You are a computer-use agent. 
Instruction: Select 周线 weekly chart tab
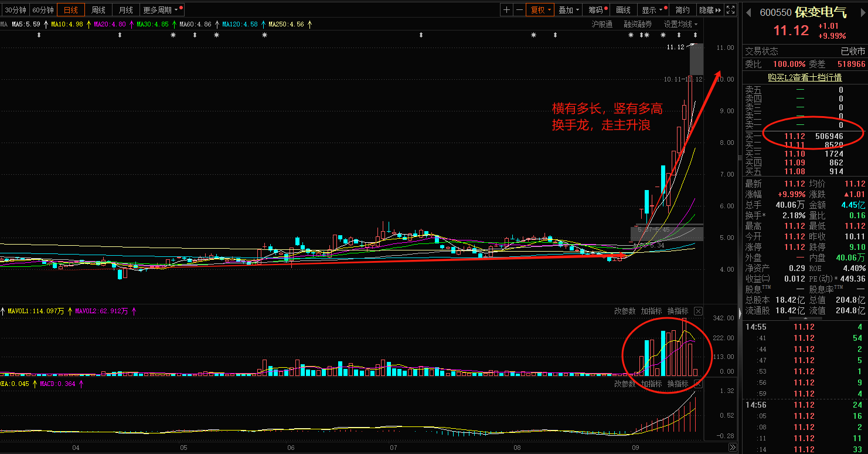click(98, 10)
